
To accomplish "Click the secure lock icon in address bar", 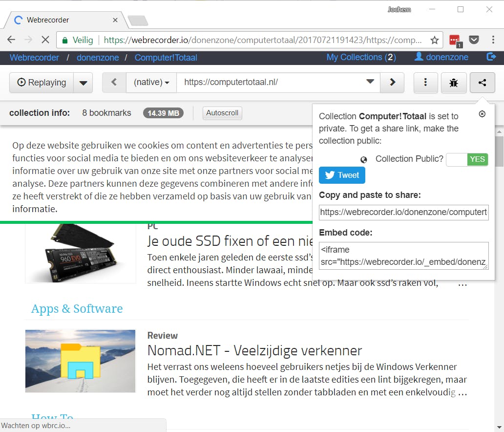I will click(x=65, y=40).
